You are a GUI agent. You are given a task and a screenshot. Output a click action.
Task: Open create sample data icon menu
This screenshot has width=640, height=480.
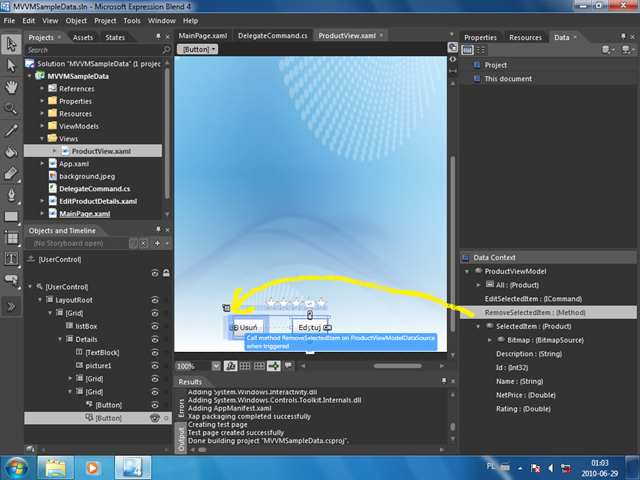pos(608,50)
